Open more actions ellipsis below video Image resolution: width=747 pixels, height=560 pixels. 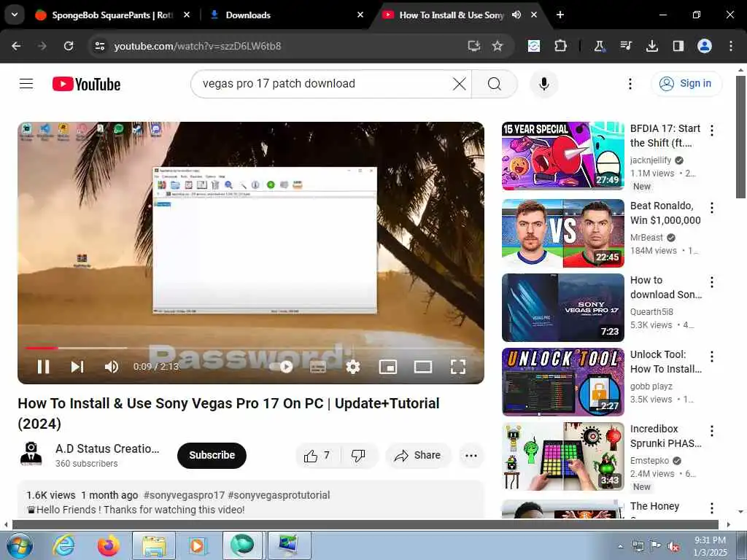[471, 456]
